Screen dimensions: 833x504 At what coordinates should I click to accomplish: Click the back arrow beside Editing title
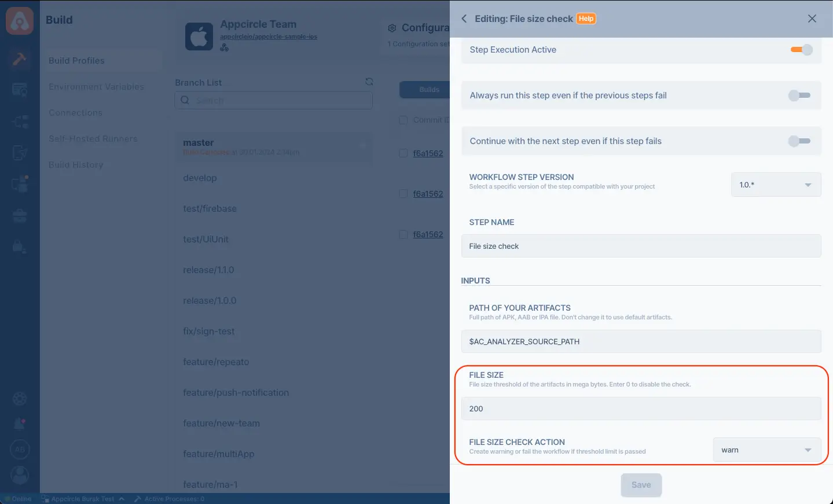tap(464, 19)
